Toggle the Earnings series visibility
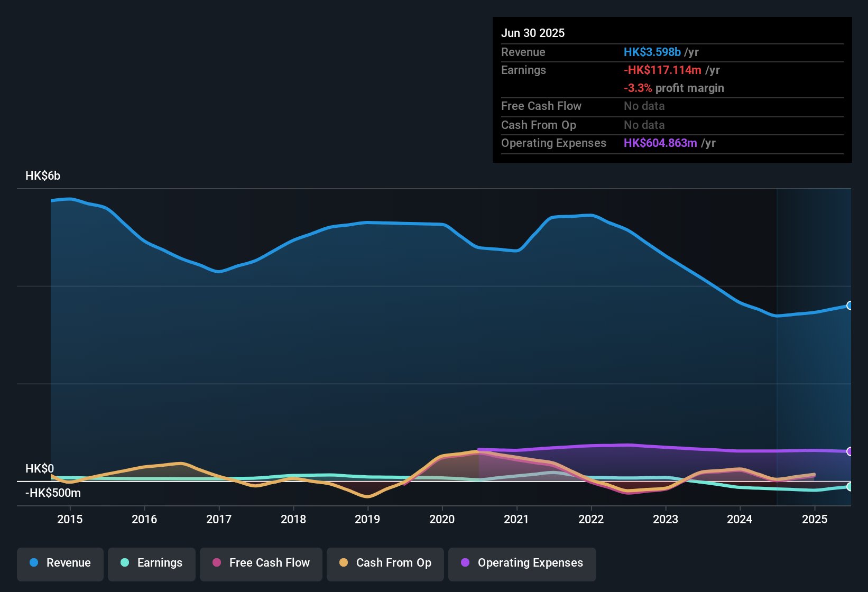This screenshot has height=592, width=868. 152,563
